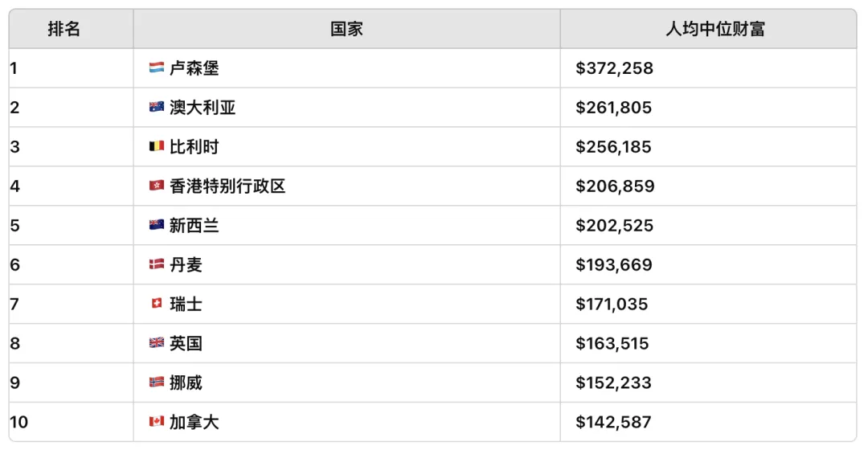Click the $171,035 value for 瑞士
The height and width of the screenshot is (454, 868).
point(612,304)
